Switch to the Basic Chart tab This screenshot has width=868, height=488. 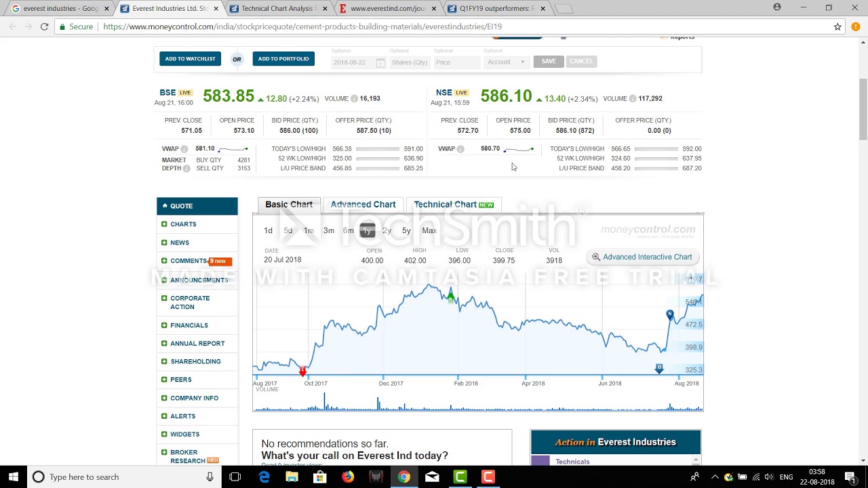coord(289,204)
